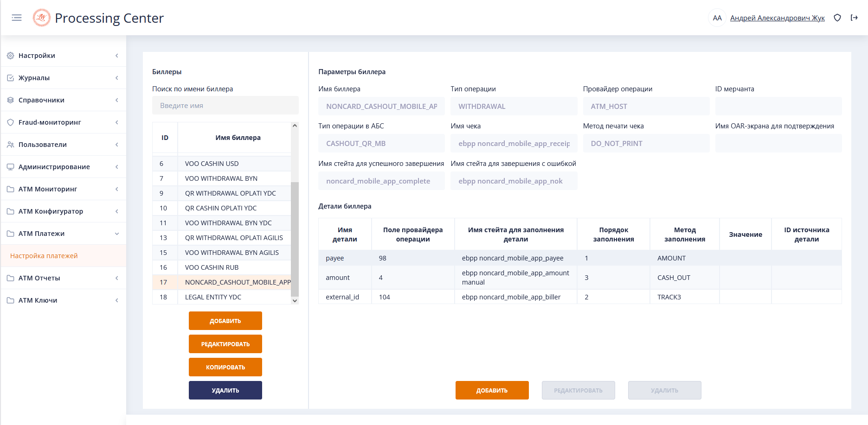Click the Fraud-мониторинг shield icon
This screenshot has height=425, width=868.
[10, 122]
